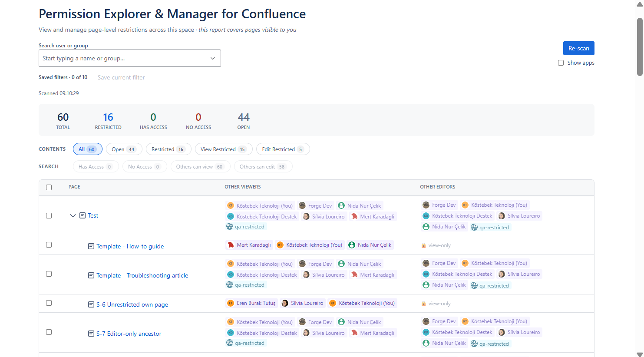Image resolution: width=644 pixels, height=357 pixels.
Task: Collapse the Test page tree chevron
Action: [73, 215]
